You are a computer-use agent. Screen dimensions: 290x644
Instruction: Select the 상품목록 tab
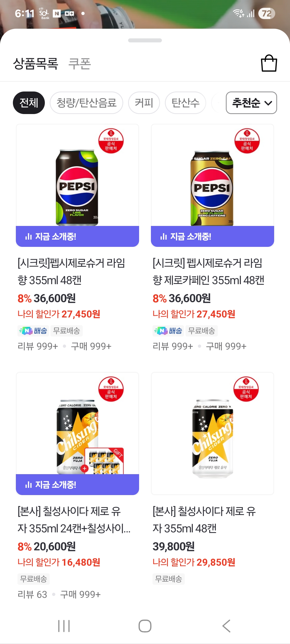coord(35,64)
